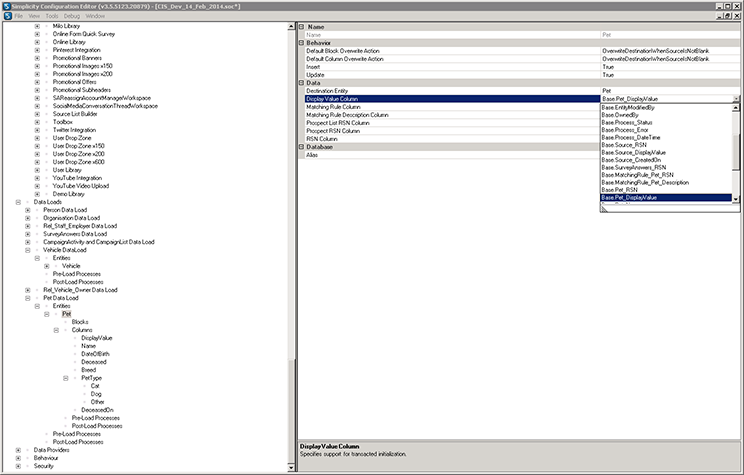Click the Simplicity app icon in menu bar
The height and width of the screenshot is (475, 744).
[x=7, y=16]
